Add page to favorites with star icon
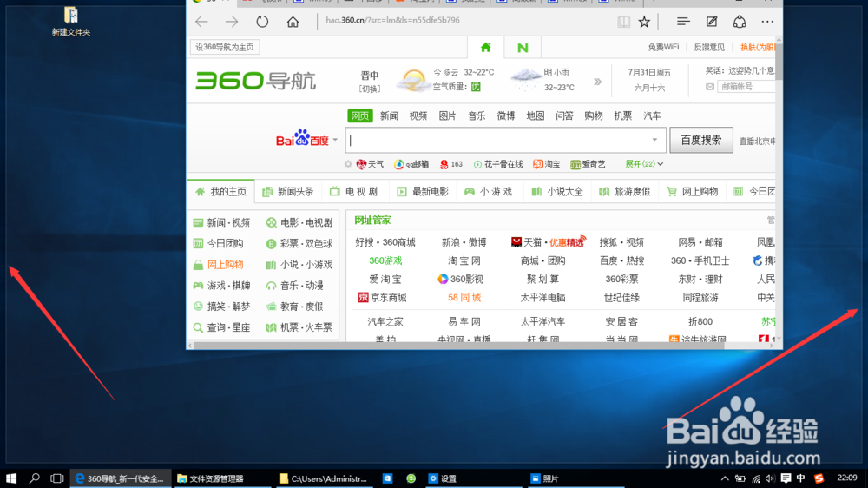Image resolution: width=868 pixels, height=488 pixels. pos(644,22)
